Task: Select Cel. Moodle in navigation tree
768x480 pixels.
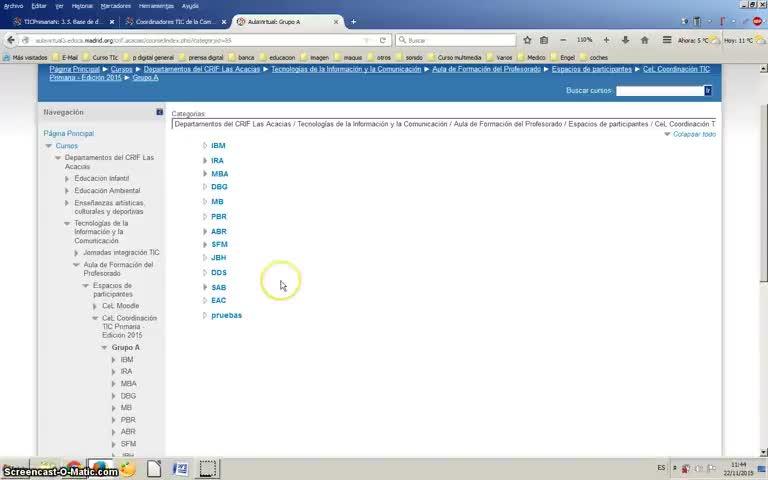Action: coord(120,306)
